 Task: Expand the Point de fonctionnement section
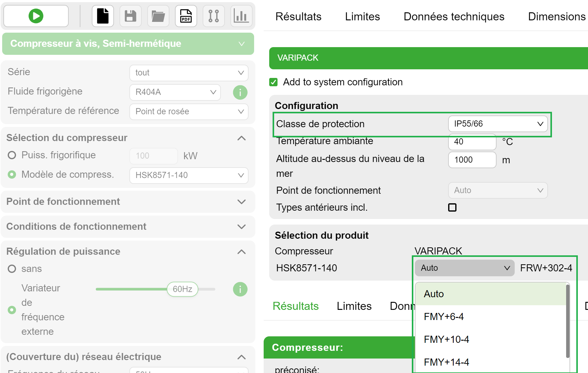242,202
